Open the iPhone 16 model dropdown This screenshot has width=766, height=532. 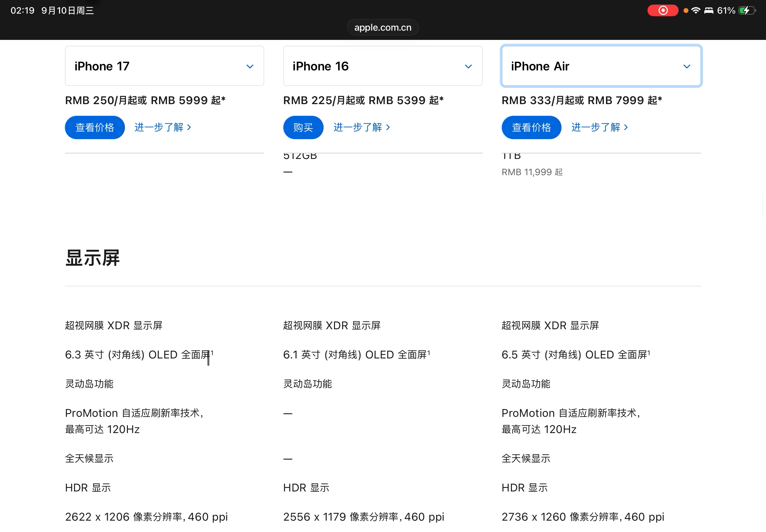click(383, 66)
